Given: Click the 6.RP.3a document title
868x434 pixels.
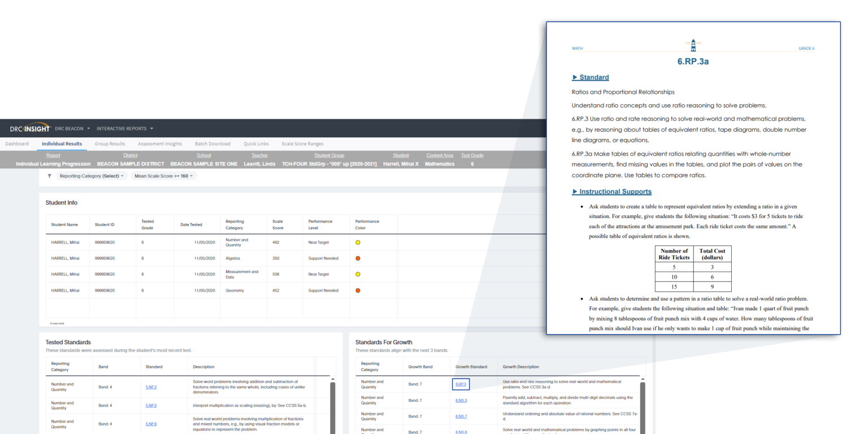Looking at the screenshot, I should coord(693,62).
